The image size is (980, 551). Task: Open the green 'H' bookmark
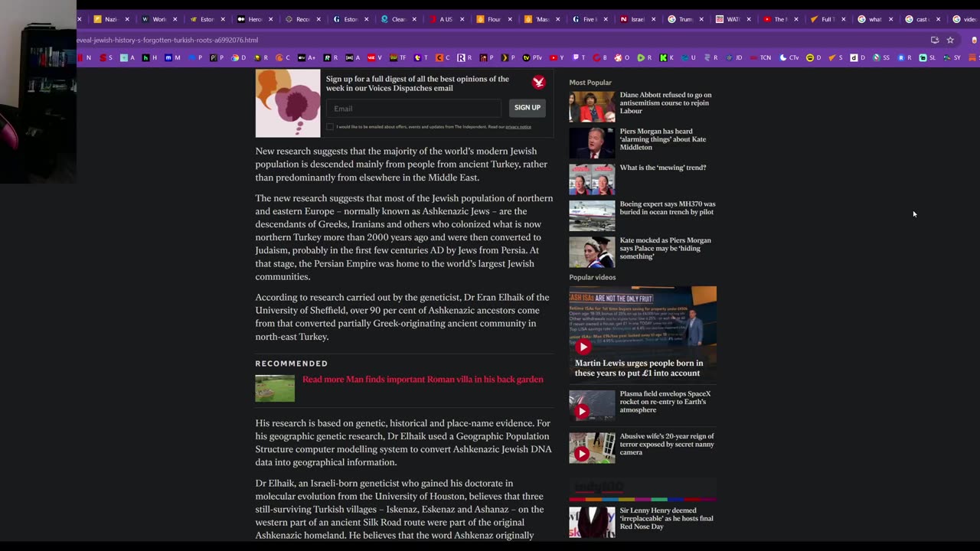coord(149,57)
